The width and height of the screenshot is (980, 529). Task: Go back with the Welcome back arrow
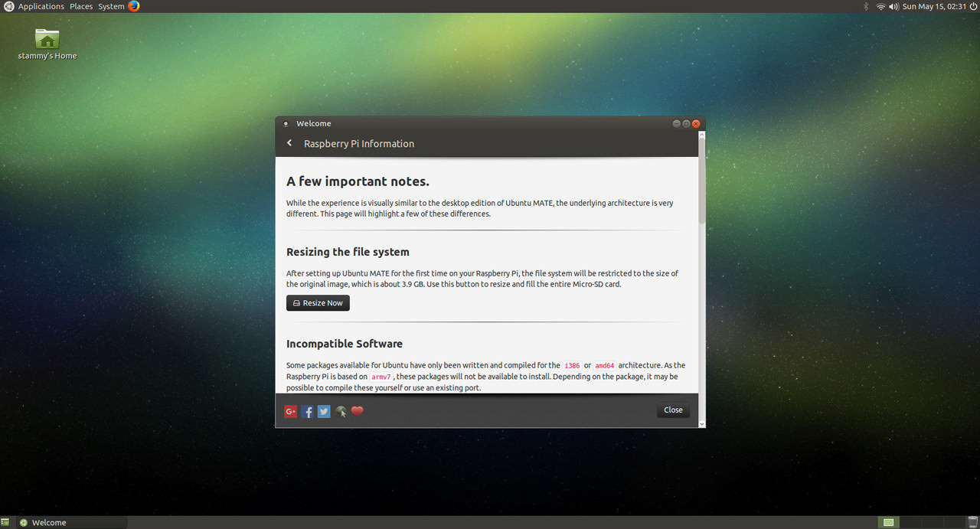pyautogui.click(x=289, y=143)
